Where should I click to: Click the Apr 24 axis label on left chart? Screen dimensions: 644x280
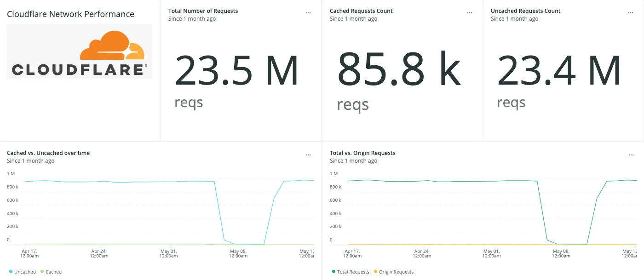tap(99, 253)
